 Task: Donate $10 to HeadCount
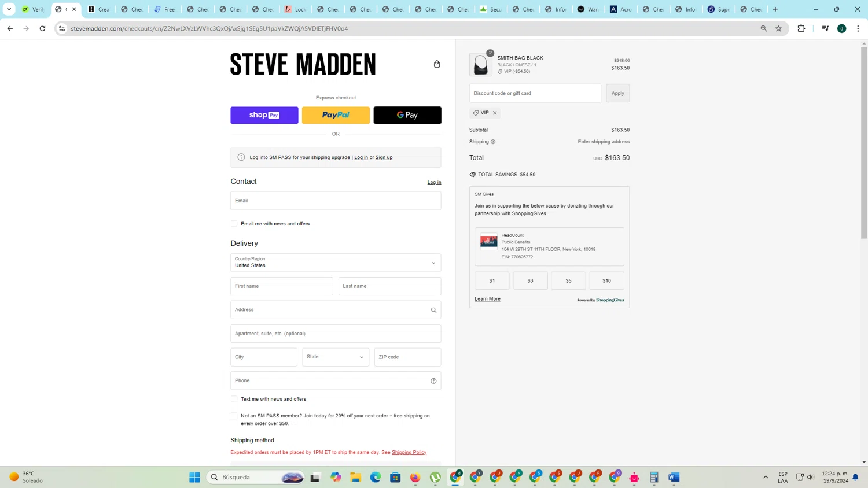[x=606, y=280]
